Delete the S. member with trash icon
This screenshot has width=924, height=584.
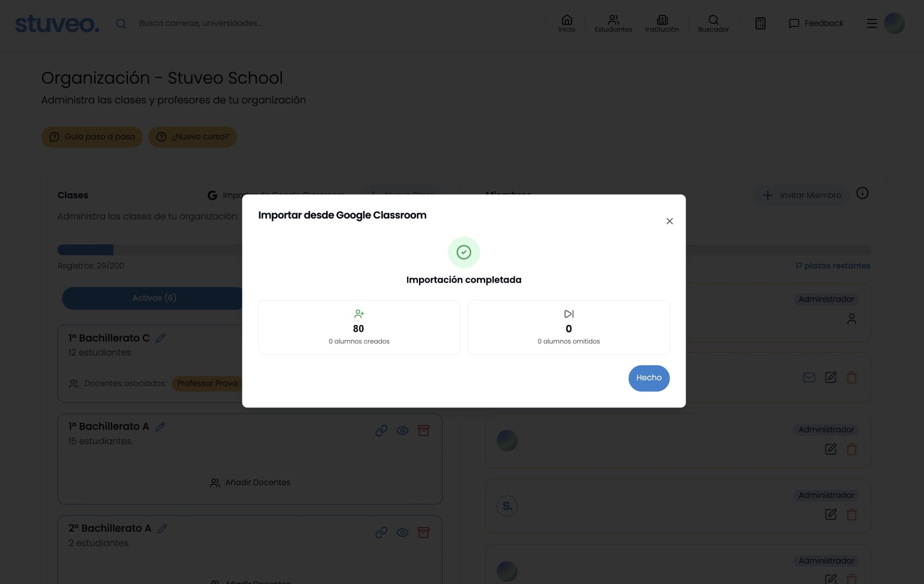pos(851,514)
